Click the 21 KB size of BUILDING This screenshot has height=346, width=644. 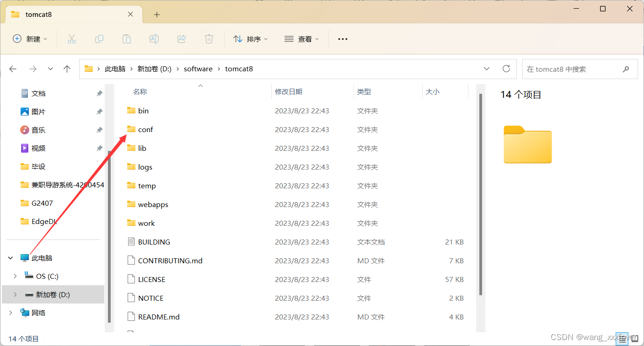pyautogui.click(x=454, y=242)
